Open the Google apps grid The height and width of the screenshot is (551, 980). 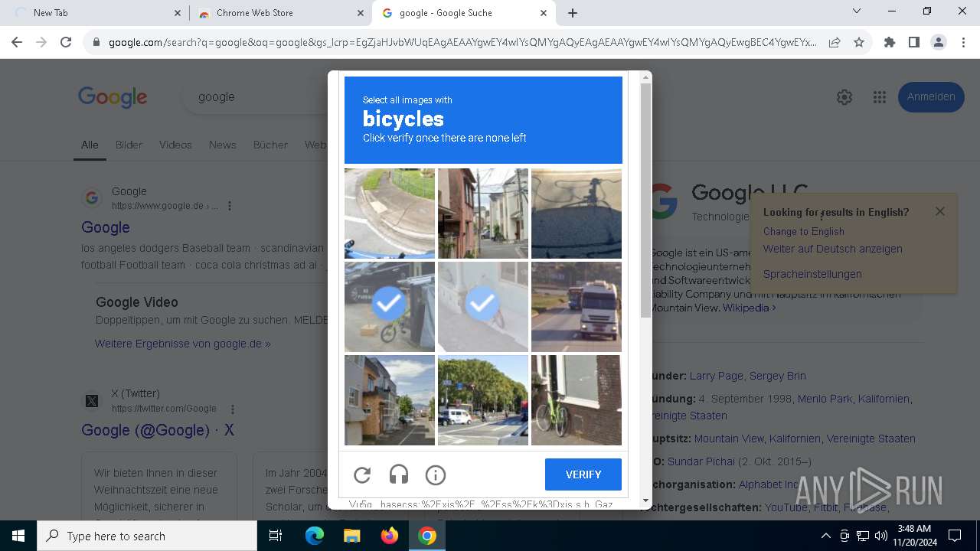[880, 97]
